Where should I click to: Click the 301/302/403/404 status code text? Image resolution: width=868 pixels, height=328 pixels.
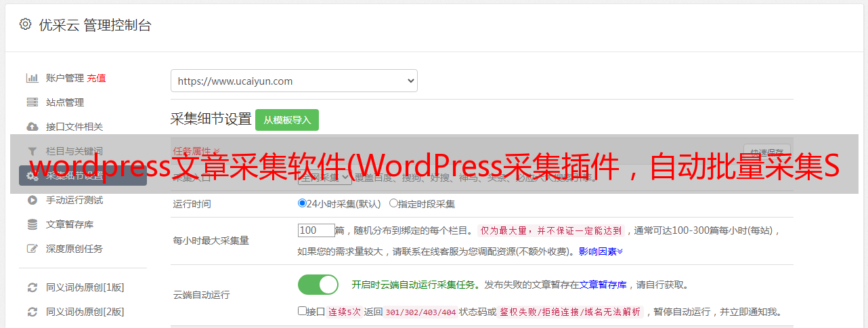click(x=420, y=312)
